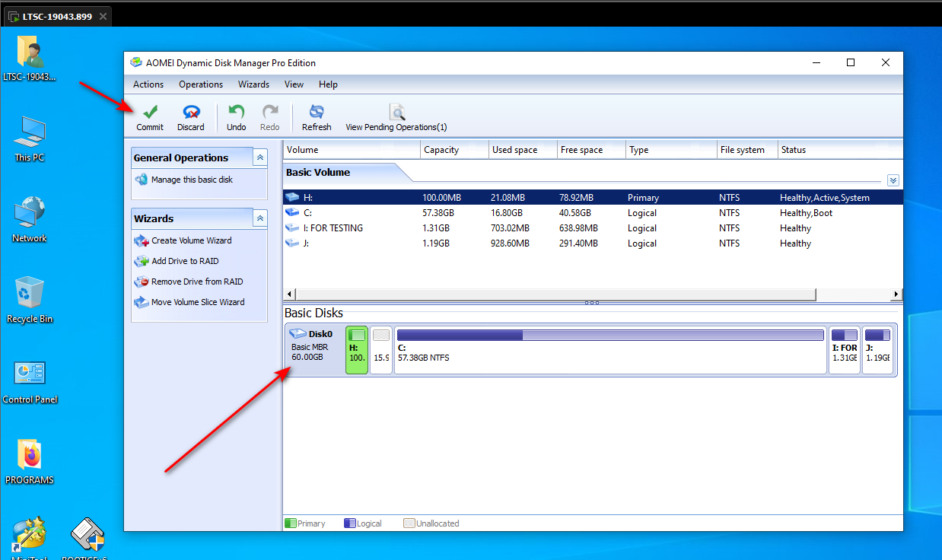Open the Wizards menu
The width and height of the screenshot is (942, 560).
pos(253,84)
